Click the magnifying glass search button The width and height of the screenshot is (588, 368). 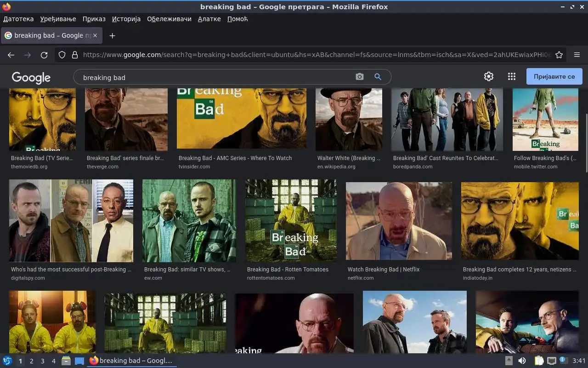click(378, 77)
